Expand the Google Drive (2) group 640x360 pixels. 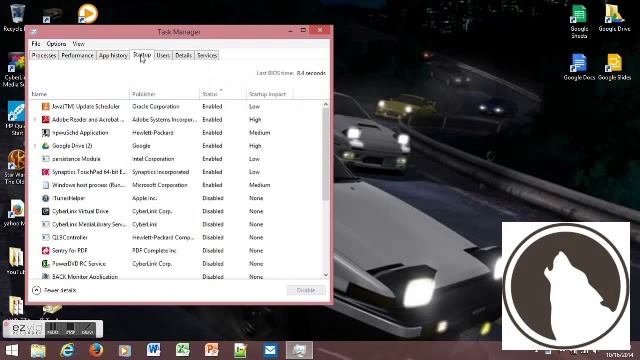point(35,146)
